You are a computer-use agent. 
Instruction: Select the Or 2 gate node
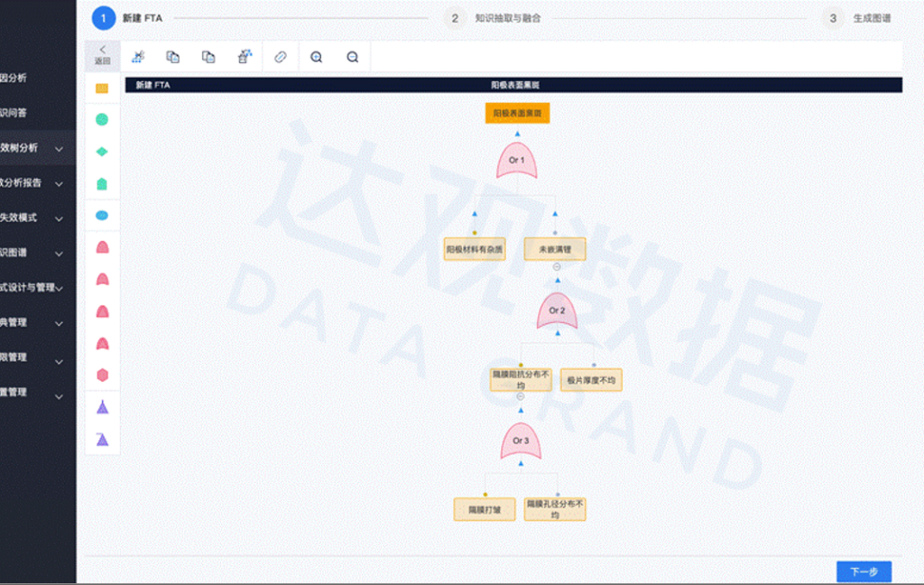coord(557,311)
